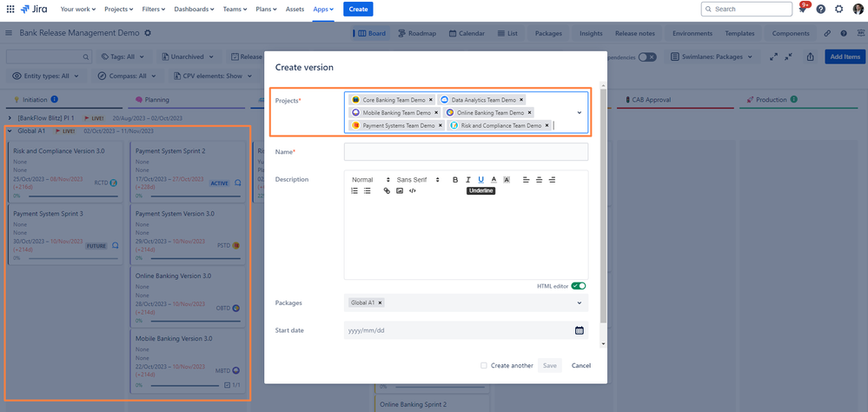Open the Normal paragraph style dropdown

click(x=370, y=179)
